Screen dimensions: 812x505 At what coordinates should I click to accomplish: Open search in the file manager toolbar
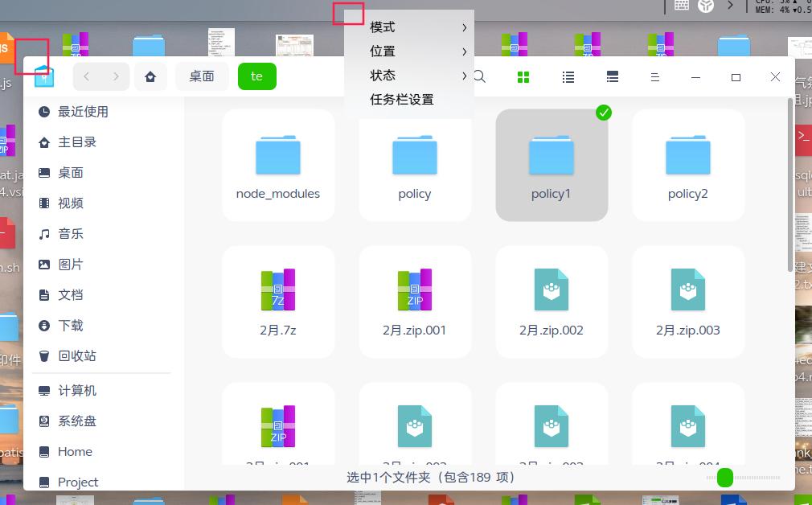[x=479, y=76]
